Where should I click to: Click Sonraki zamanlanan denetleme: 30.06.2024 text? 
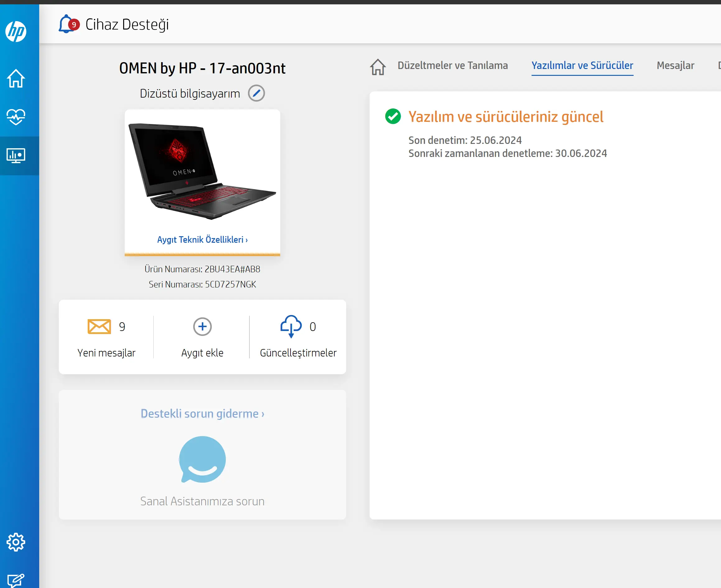(x=507, y=154)
